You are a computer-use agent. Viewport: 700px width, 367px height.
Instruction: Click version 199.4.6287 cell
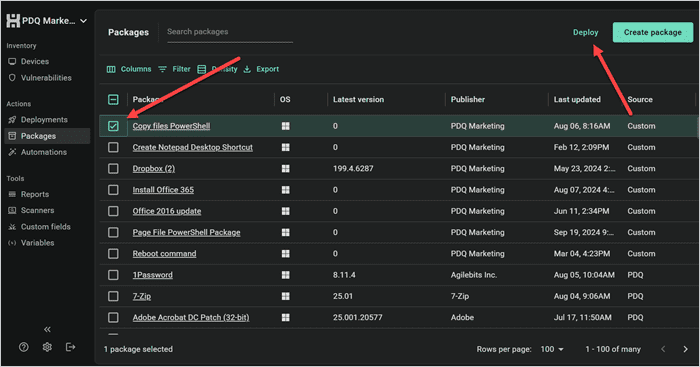click(x=353, y=168)
